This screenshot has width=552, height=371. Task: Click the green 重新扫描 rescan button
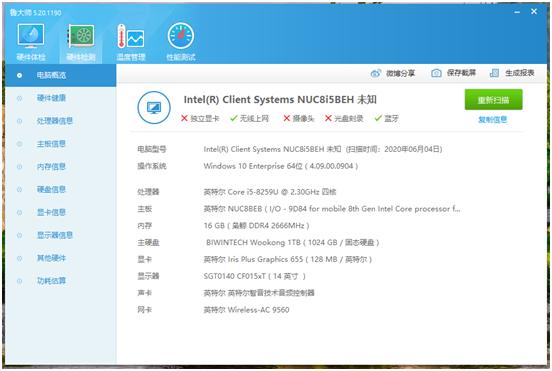tap(493, 100)
